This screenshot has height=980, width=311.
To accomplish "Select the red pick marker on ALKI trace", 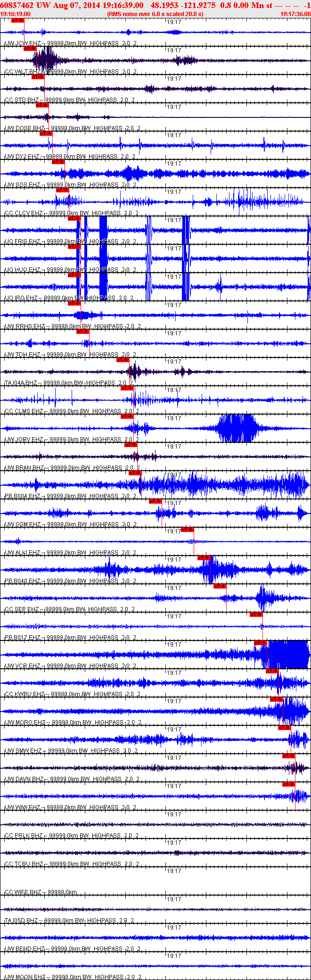I will click(x=188, y=530).
